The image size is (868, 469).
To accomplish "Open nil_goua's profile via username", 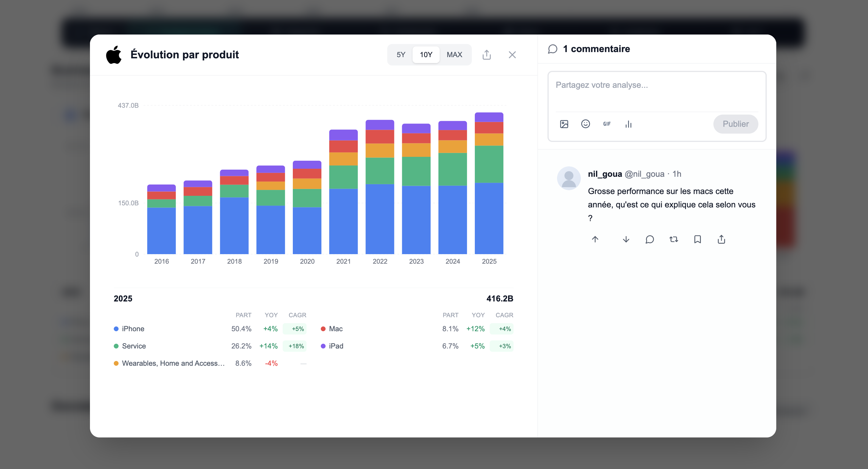I will click(604, 174).
